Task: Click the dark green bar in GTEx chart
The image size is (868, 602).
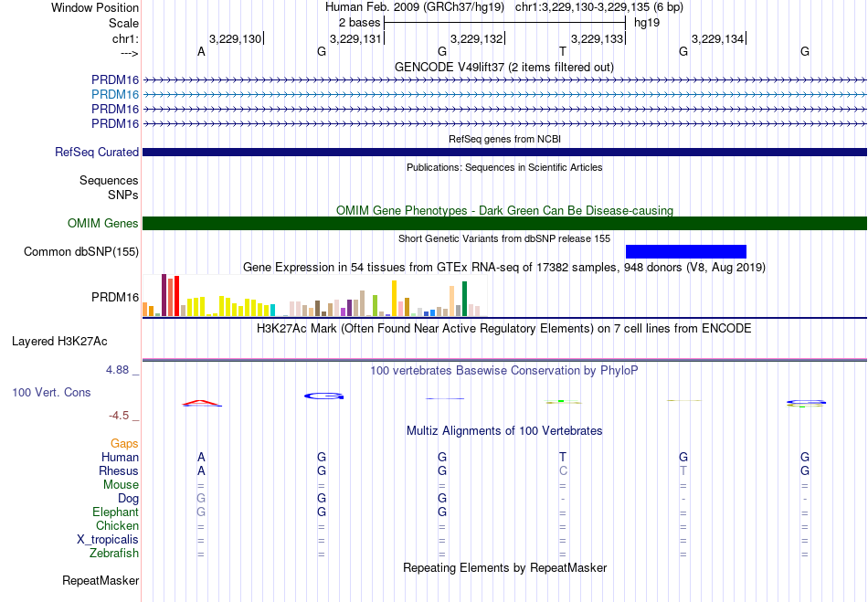Action: (464, 299)
